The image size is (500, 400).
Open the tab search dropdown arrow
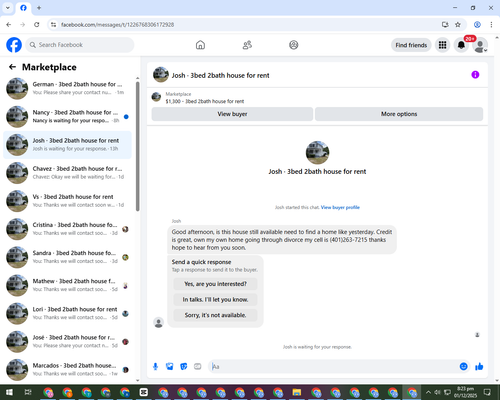point(8,8)
